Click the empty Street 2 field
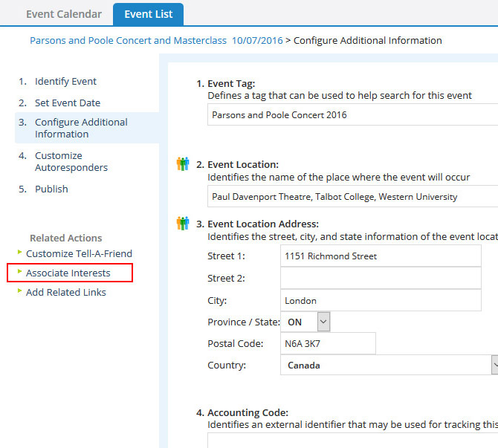498x448 pixels. [x=381, y=279]
